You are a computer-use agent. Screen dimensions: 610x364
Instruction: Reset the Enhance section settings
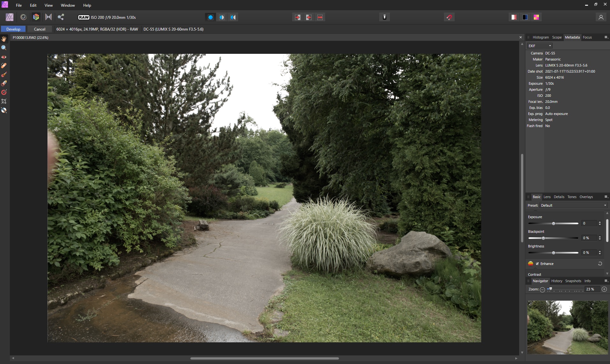600,264
